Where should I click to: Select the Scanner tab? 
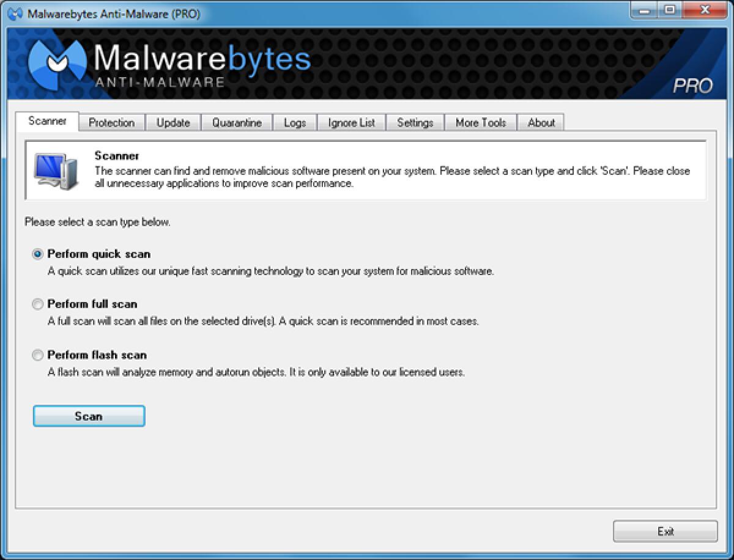pyautogui.click(x=47, y=121)
